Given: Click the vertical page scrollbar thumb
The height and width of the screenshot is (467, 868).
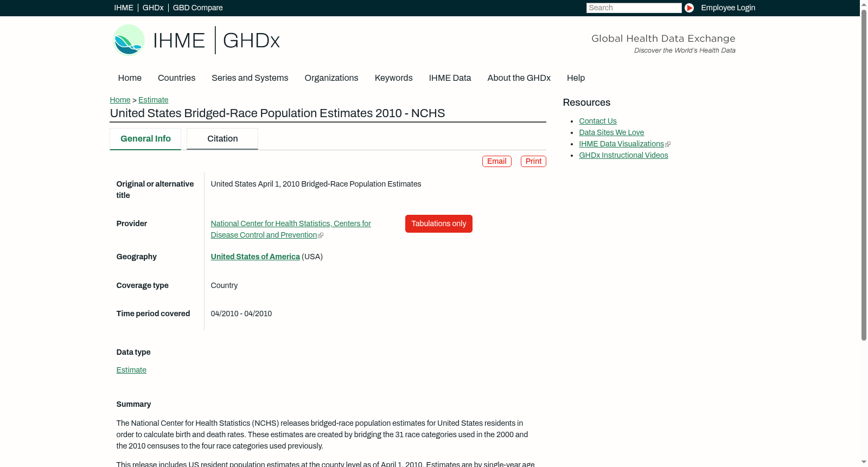Looking at the screenshot, I should 864,175.
